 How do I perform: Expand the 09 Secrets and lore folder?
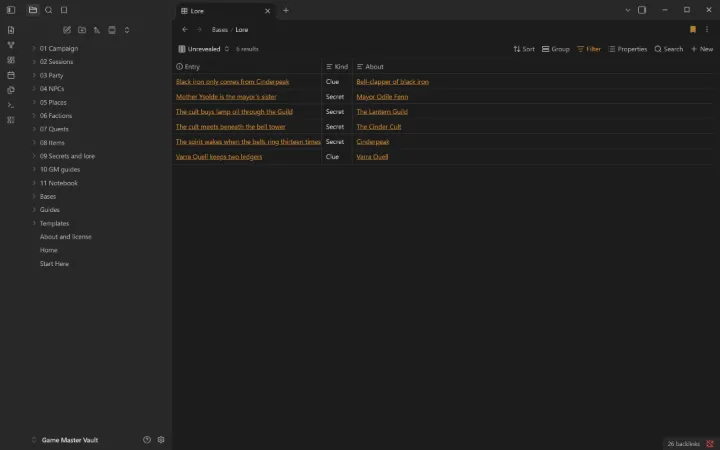(x=67, y=156)
